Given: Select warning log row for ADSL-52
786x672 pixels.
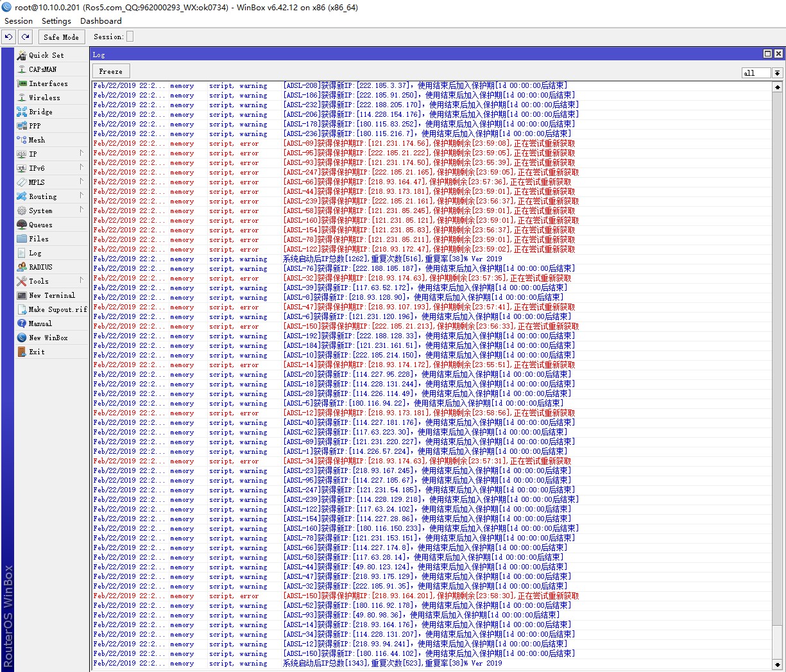Looking at the screenshot, I should pos(432,605).
